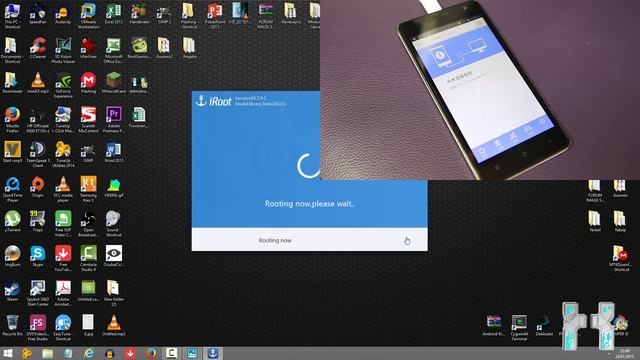Launch ImgBurn desktop shortcut
Screen dimensions: 640x360
coord(12,257)
